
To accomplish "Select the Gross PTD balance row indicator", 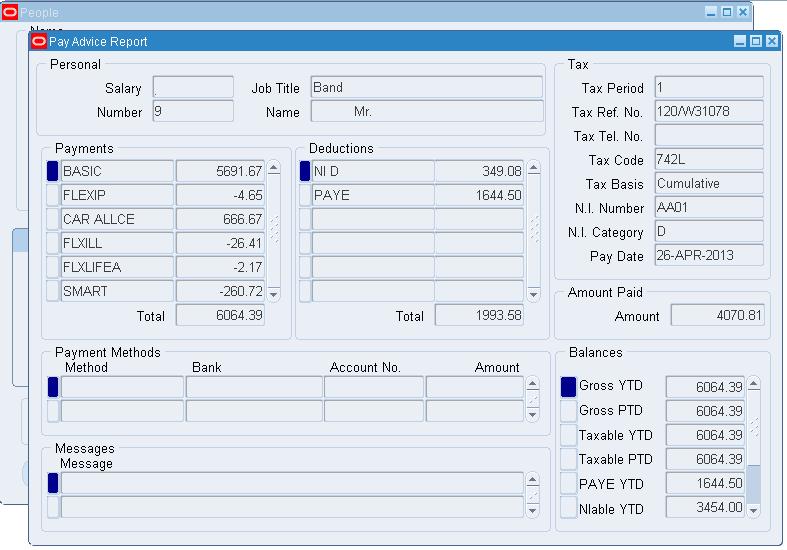I will tap(568, 410).
